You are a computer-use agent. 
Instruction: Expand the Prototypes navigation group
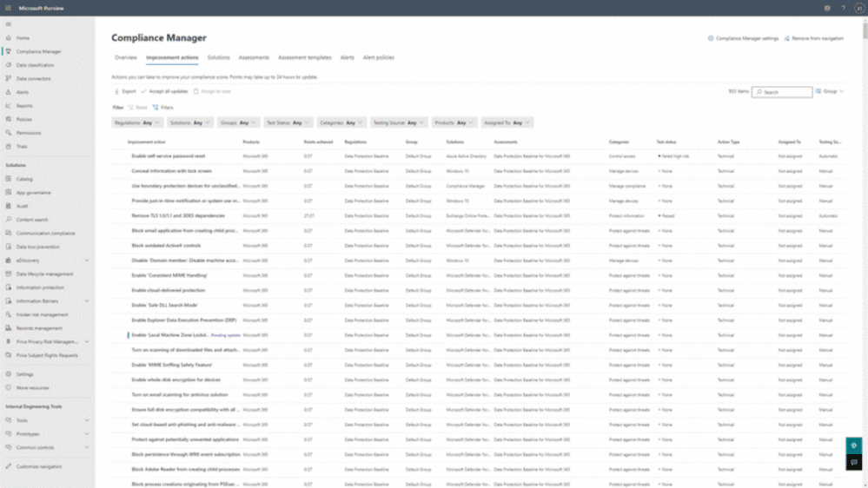click(x=87, y=434)
